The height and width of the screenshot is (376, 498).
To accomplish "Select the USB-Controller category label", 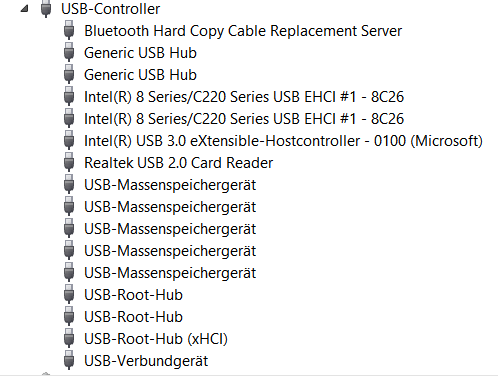I will [x=110, y=9].
